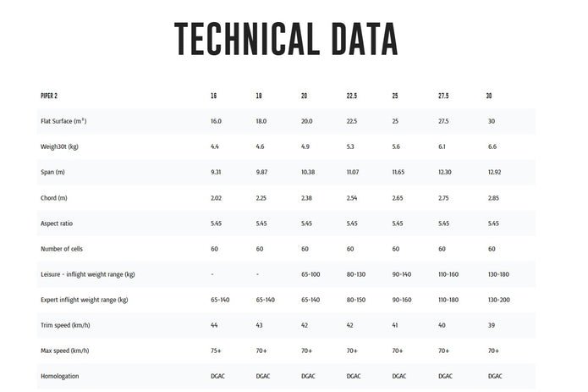
Task: Click the 12.92 span value
Action: point(494,172)
